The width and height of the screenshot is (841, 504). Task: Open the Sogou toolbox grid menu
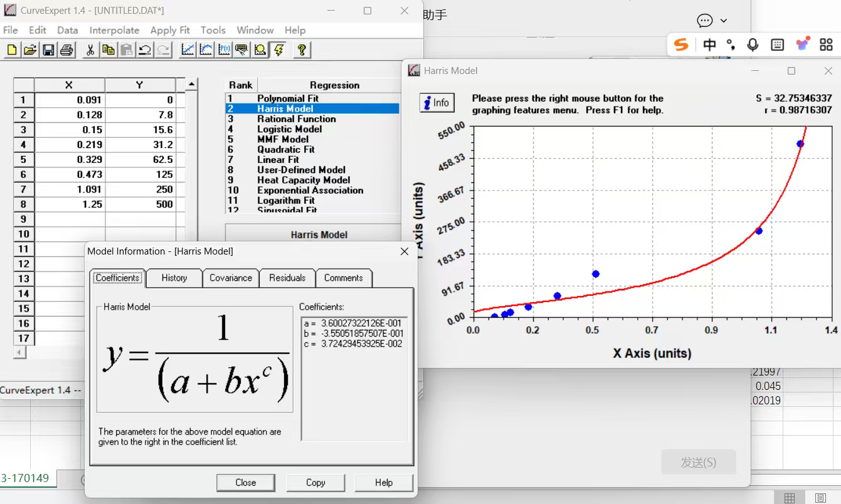point(826,45)
